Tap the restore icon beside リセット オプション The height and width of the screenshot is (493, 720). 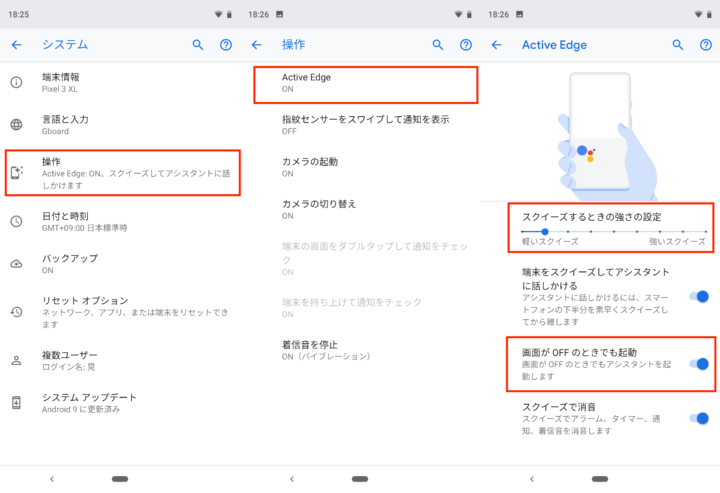pyautogui.click(x=17, y=312)
